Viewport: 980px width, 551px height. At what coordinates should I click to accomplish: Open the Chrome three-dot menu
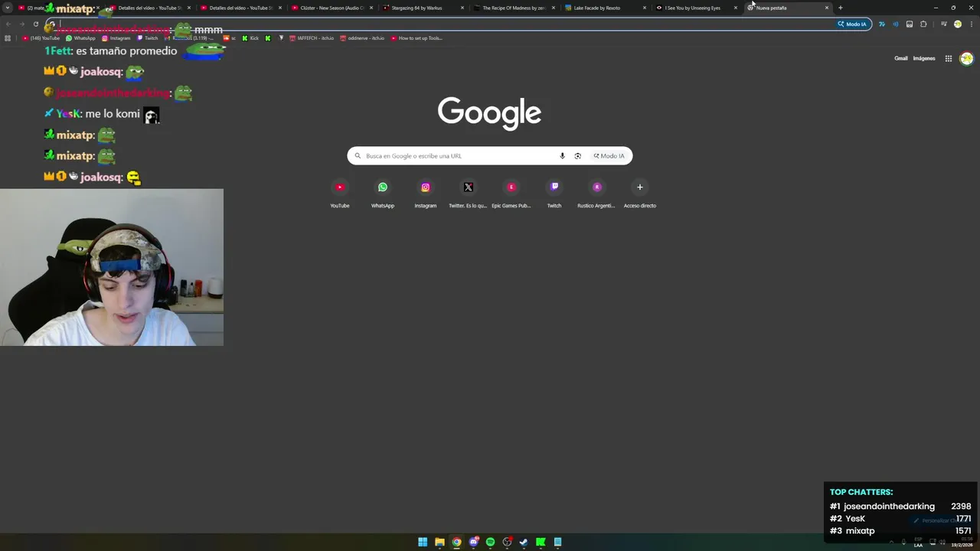tap(970, 24)
